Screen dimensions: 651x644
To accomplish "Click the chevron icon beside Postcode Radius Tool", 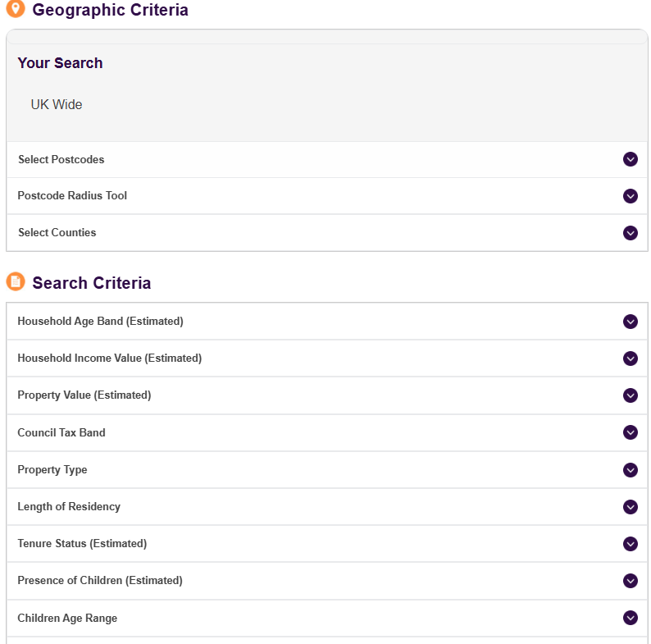I will [x=630, y=196].
